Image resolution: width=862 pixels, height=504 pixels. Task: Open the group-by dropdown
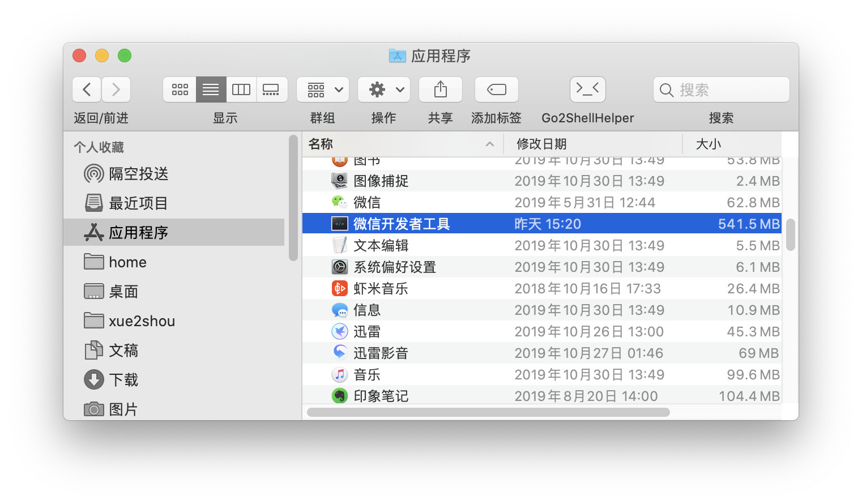point(323,89)
